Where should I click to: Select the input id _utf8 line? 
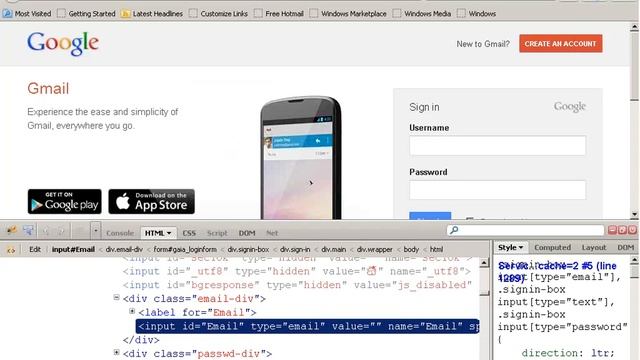click(x=297, y=271)
